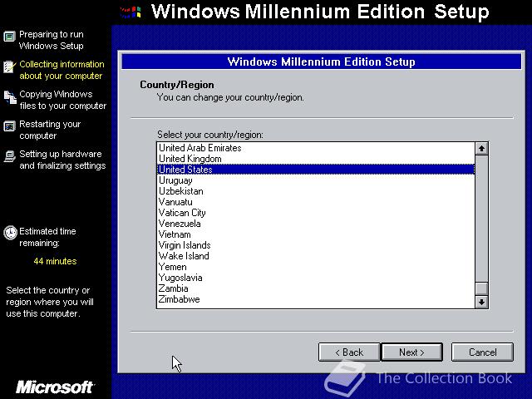The width and height of the screenshot is (532, 399).
Task: Pick Vatican City as country/region
Action: tap(316, 213)
